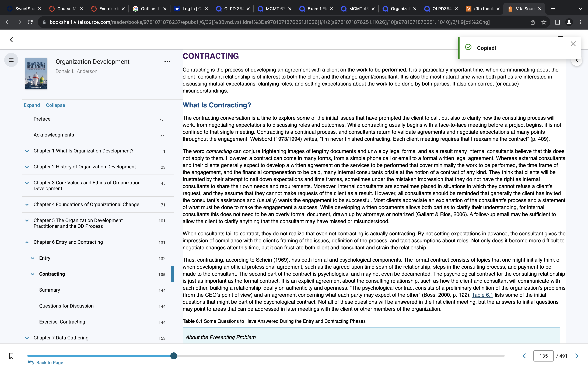
Task: Expand the Contracting section chevron
Action: point(33,274)
